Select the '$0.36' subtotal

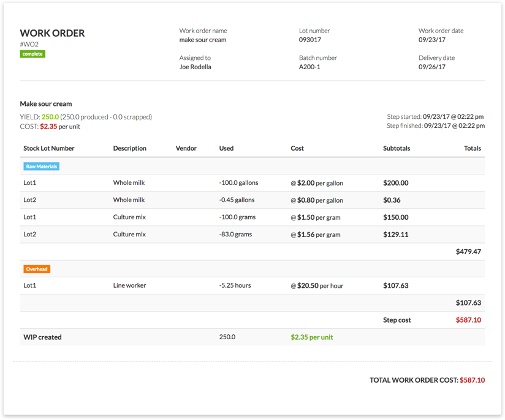click(x=392, y=200)
